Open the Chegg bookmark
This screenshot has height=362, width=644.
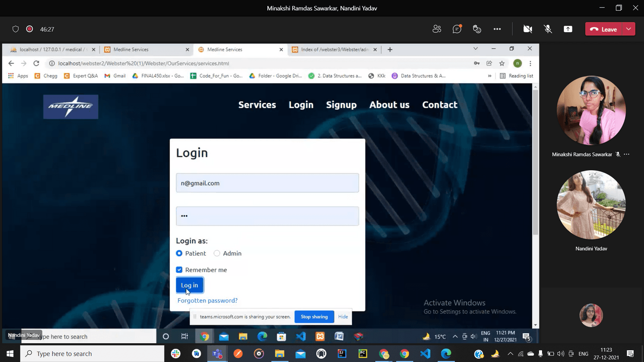[46, 76]
